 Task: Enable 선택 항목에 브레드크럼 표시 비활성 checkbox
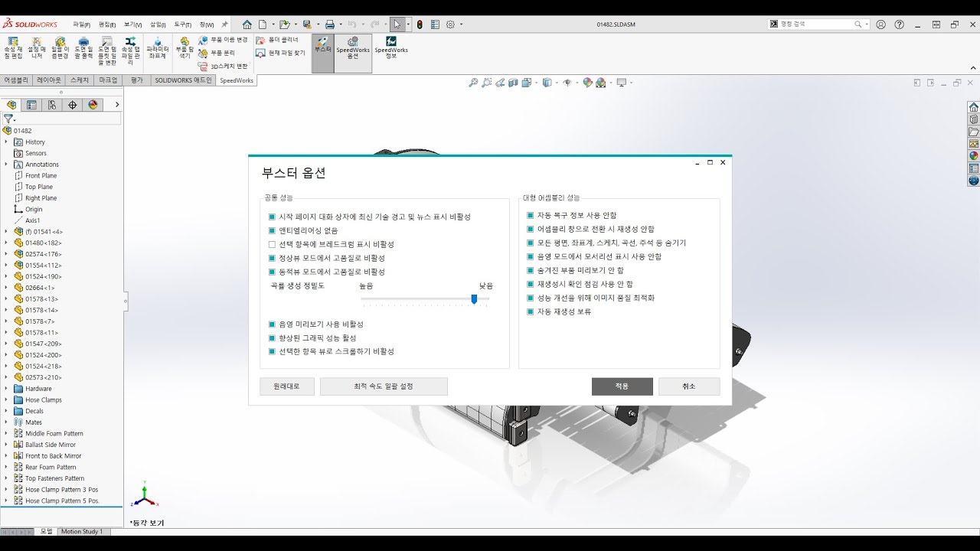coord(272,244)
